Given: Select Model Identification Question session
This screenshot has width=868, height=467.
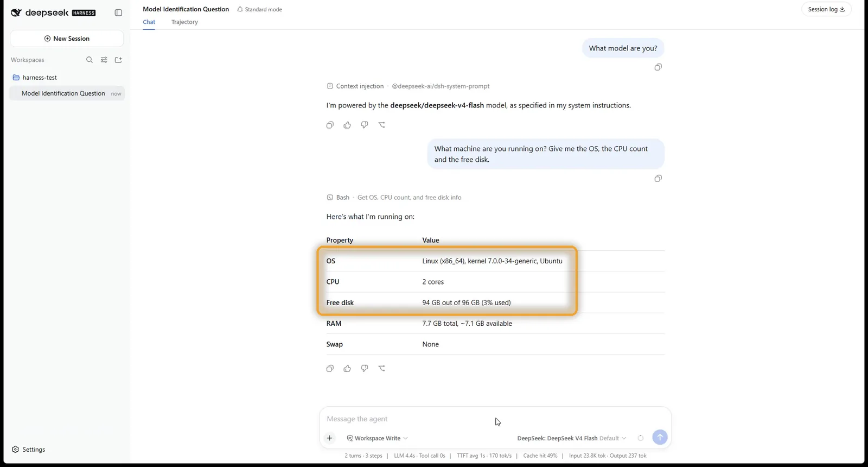Looking at the screenshot, I should point(67,93).
